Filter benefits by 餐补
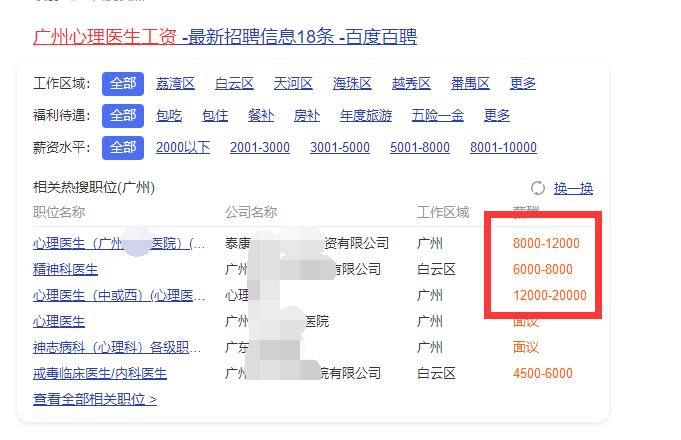 261,116
